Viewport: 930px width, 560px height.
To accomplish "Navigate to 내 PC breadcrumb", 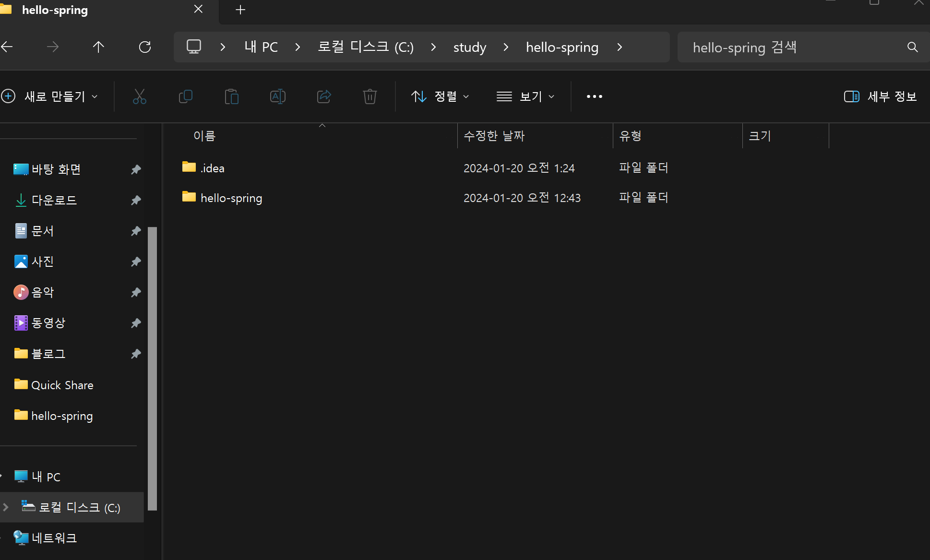I will 261,47.
